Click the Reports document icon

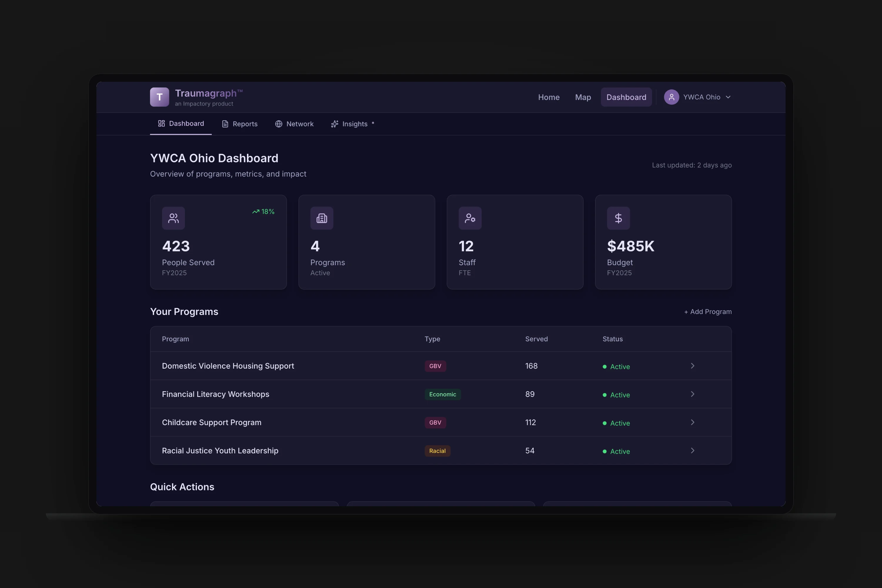tap(225, 124)
